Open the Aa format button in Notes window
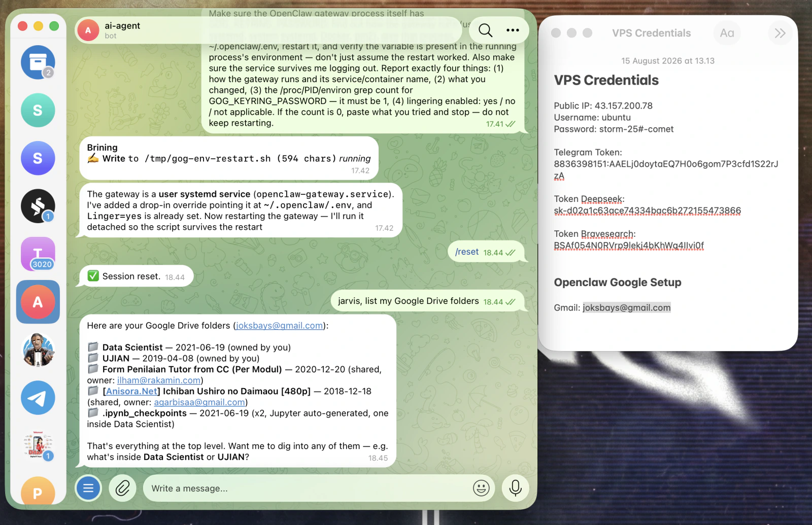This screenshot has width=812, height=525. coord(727,33)
